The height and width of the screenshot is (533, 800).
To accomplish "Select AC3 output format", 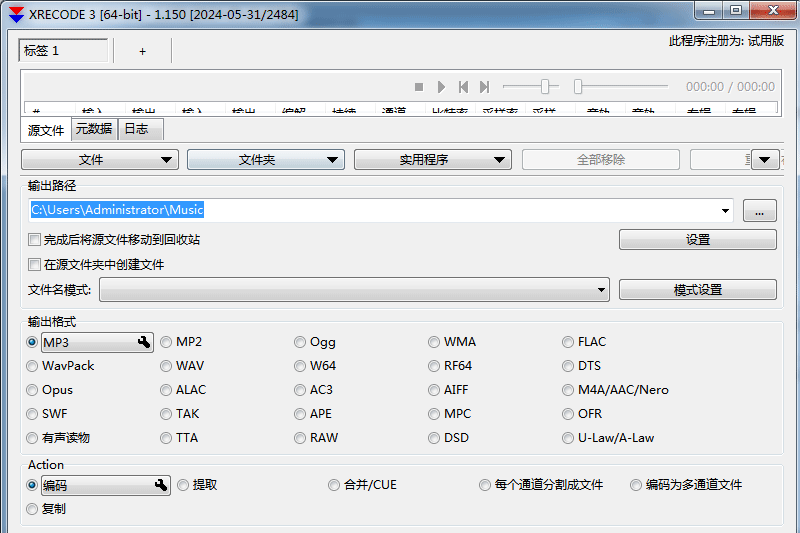I will tap(300, 390).
